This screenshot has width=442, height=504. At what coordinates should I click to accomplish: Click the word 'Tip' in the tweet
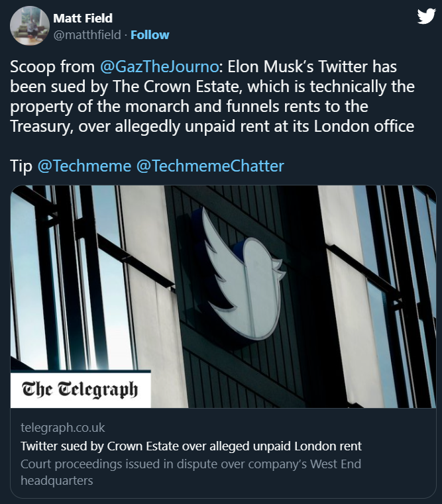click(x=21, y=165)
